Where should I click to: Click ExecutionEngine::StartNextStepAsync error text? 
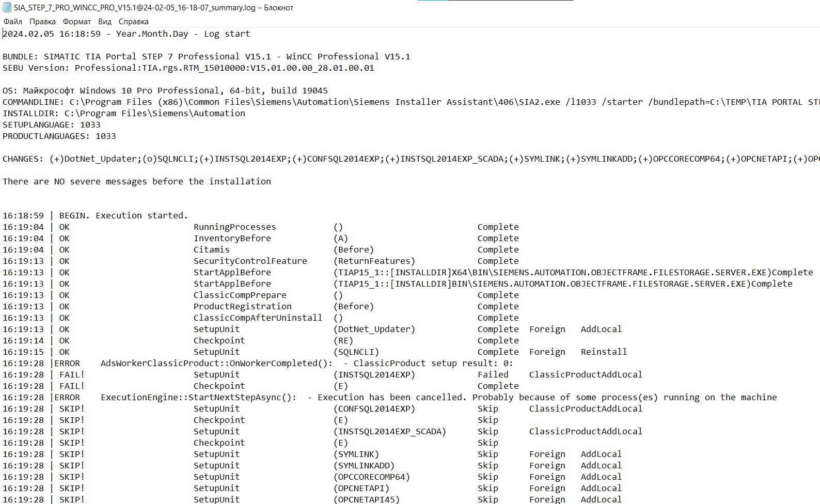pos(199,398)
